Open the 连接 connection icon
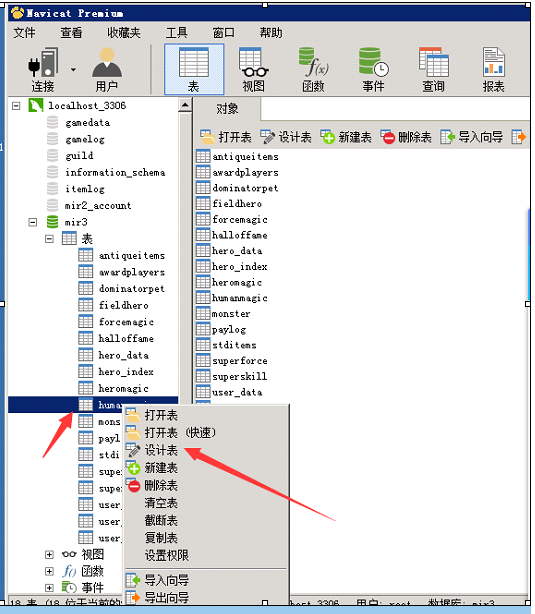Screen dimensions: 535x614 click(x=43, y=70)
